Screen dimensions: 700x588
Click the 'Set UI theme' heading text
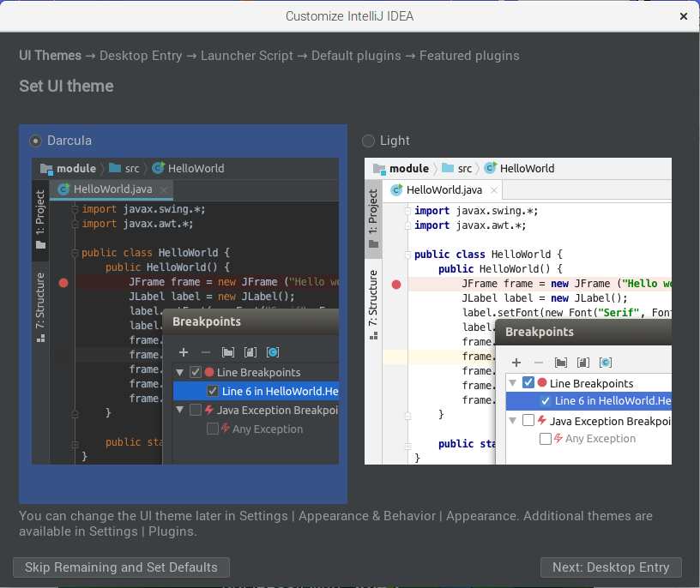(66, 86)
